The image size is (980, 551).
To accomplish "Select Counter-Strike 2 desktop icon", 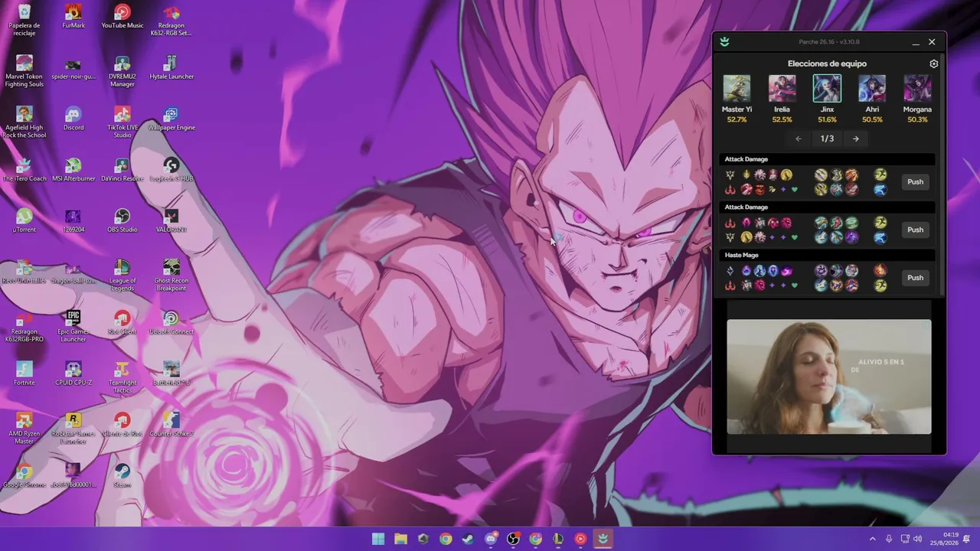I will coord(171,425).
